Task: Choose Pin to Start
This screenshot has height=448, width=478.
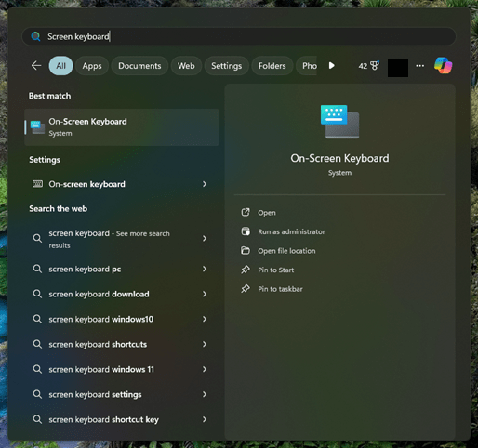Action: pos(276,270)
